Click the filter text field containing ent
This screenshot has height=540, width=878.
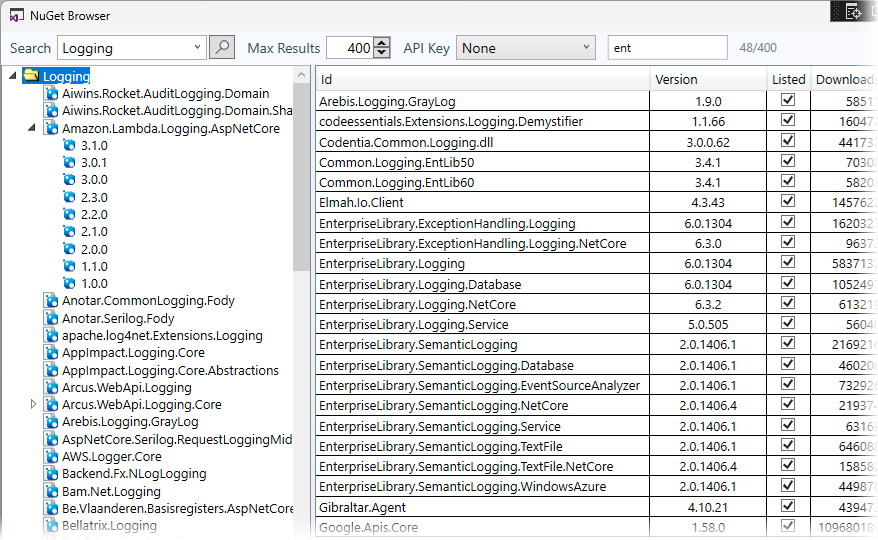coord(667,48)
